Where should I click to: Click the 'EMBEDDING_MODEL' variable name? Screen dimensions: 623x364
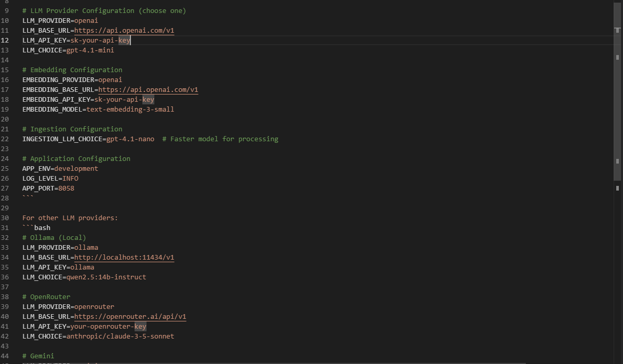coord(52,110)
